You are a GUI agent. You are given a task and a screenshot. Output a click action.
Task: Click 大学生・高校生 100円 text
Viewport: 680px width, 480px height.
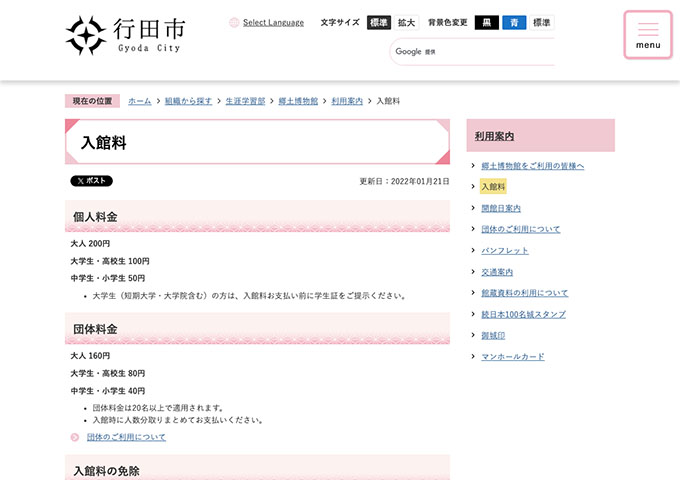click(110, 261)
